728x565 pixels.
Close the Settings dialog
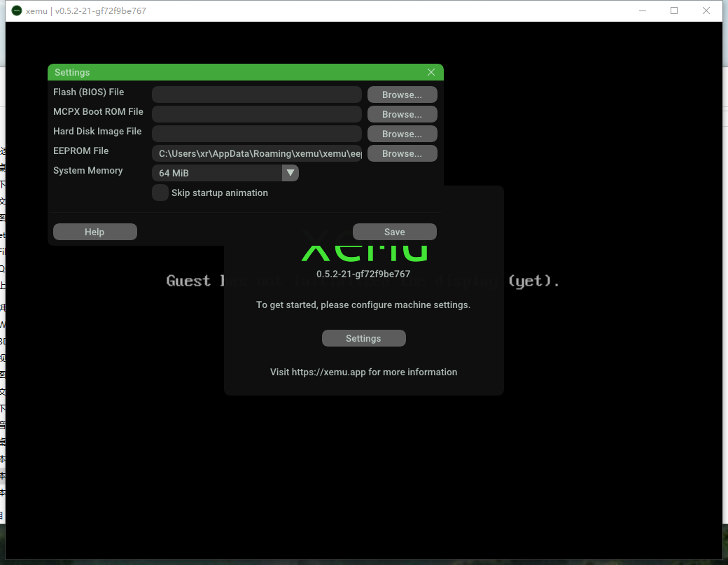click(431, 72)
